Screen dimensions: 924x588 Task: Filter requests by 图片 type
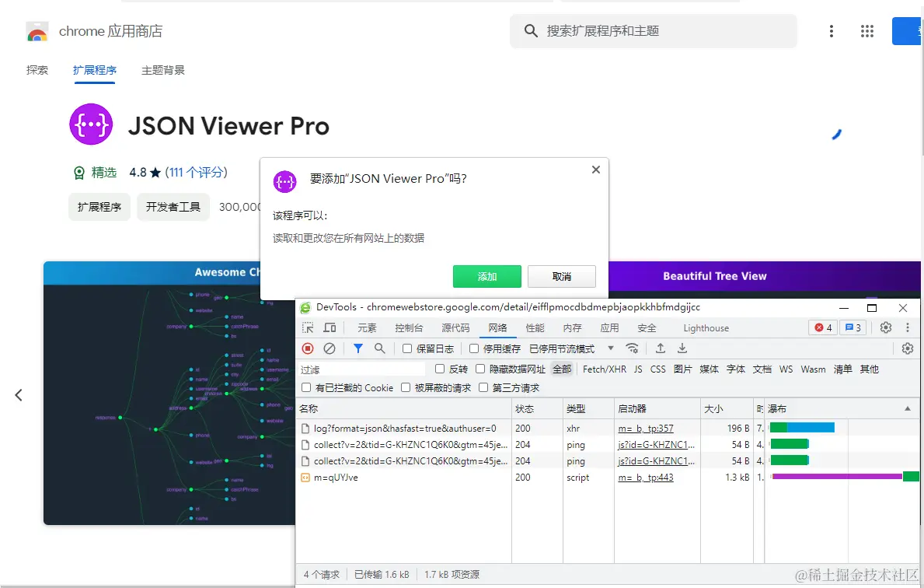pyautogui.click(x=683, y=369)
